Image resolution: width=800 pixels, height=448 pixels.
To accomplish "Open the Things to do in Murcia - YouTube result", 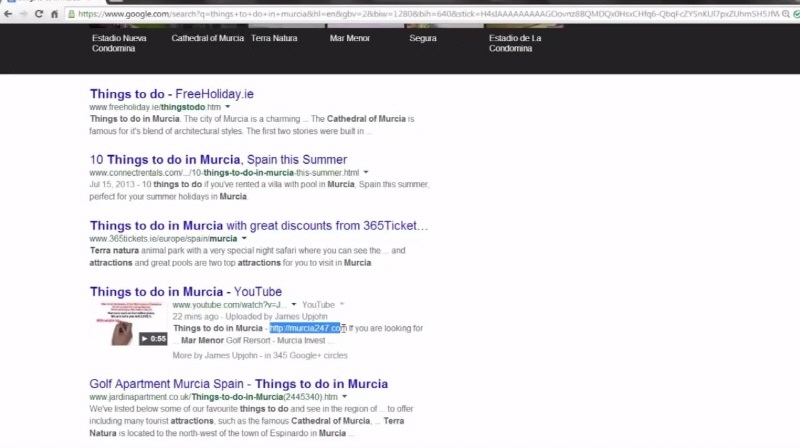I will pyautogui.click(x=186, y=291).
